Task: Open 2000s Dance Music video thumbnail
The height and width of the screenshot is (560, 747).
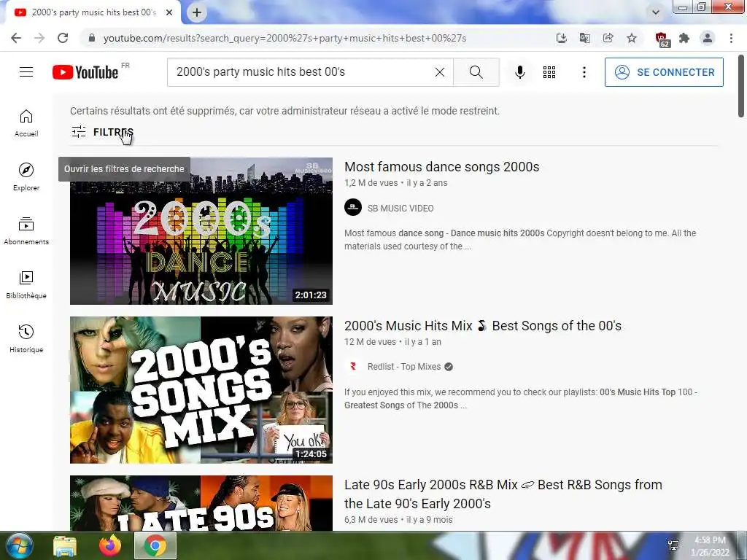Action: (x=201, y=231)
